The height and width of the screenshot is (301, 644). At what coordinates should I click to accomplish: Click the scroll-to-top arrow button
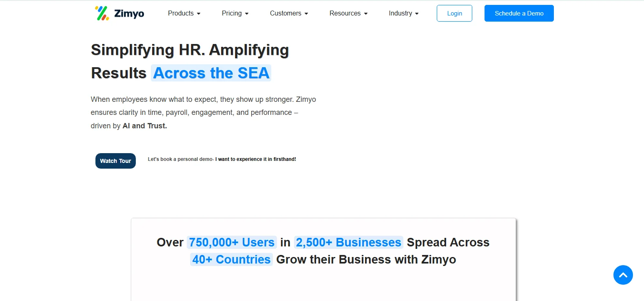623,275
